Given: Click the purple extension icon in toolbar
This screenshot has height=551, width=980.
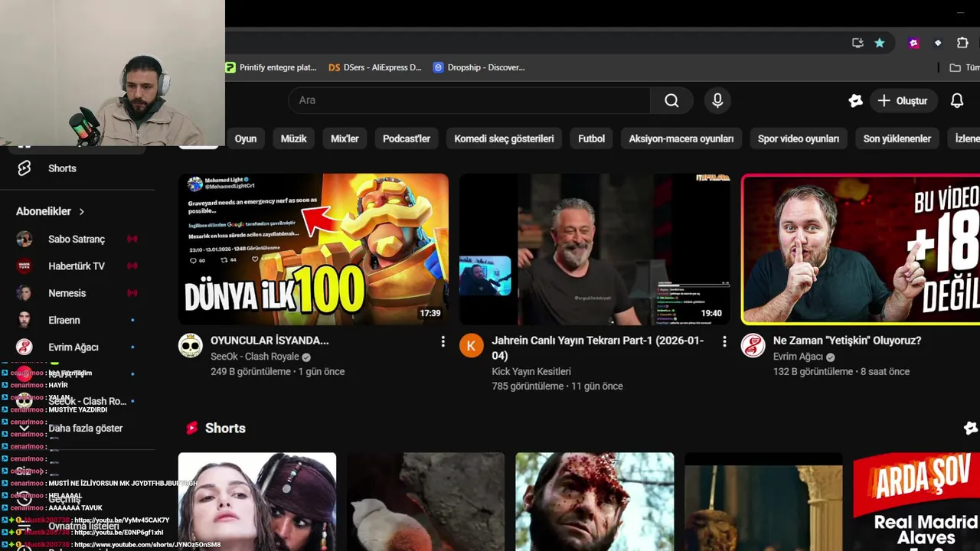Looking at the screenshot, I should [x=913, y=43].
